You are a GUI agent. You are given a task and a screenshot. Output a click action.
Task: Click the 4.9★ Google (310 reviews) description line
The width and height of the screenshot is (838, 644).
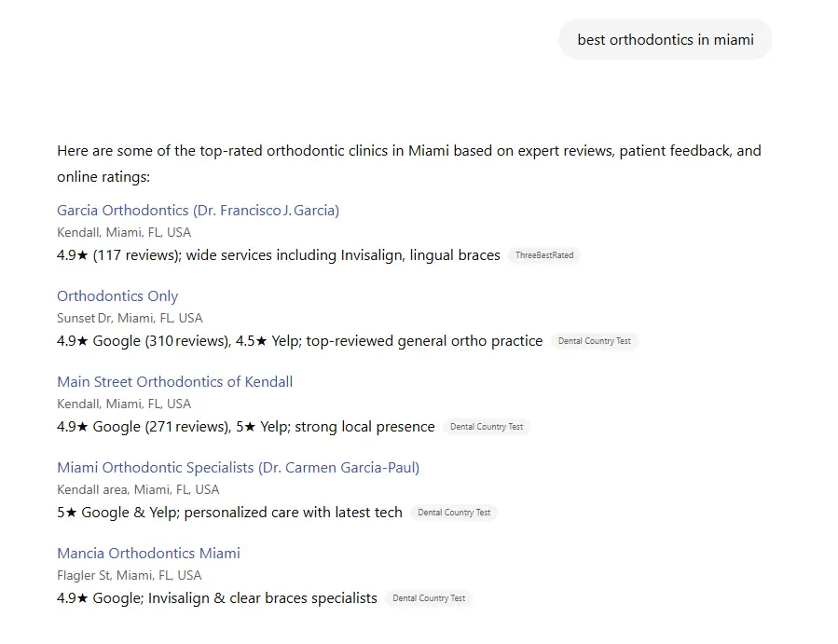(x=300, y=341)
